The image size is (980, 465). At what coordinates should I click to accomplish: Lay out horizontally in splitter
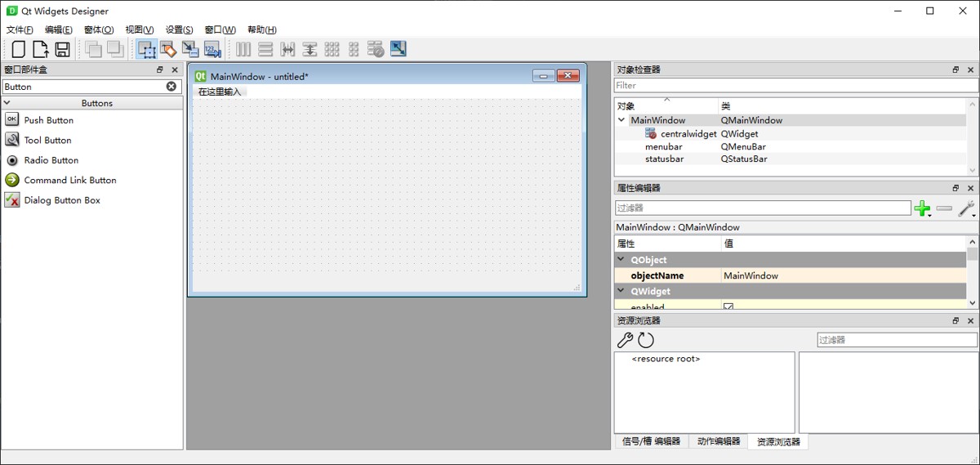287,49
